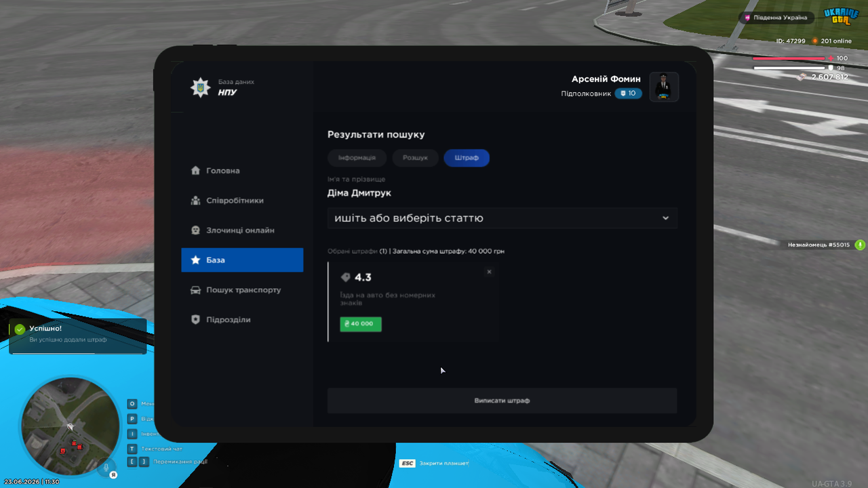Click the home icon beside Головна

(x=195, y=171)
